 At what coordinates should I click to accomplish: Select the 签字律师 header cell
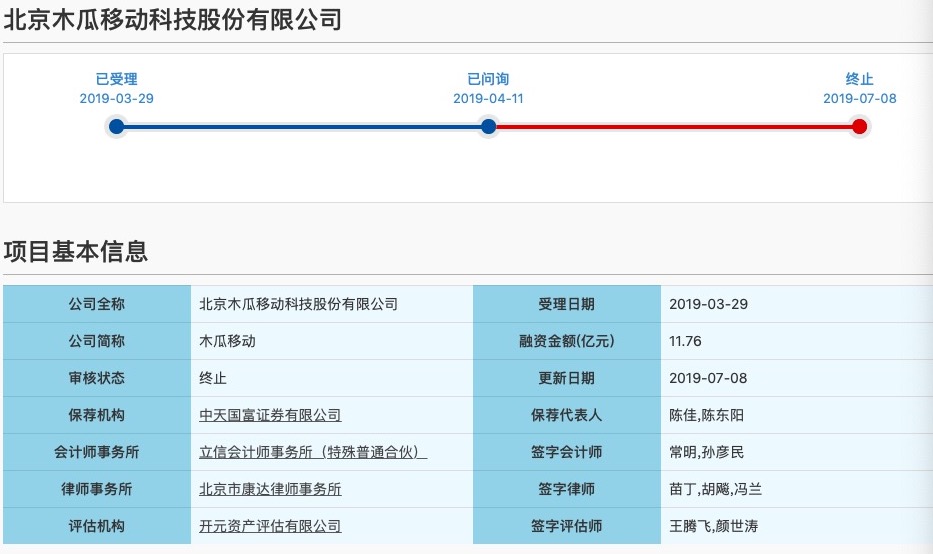coord(566,489)
